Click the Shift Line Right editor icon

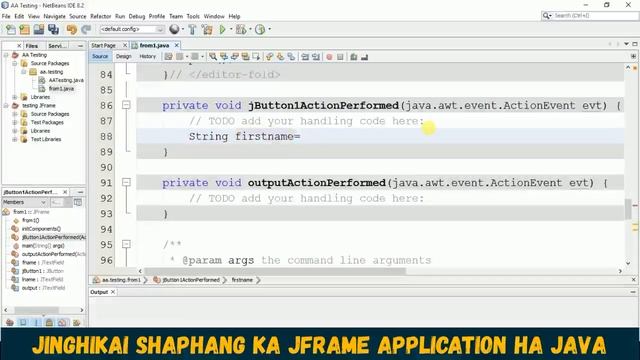pos(316,57)
